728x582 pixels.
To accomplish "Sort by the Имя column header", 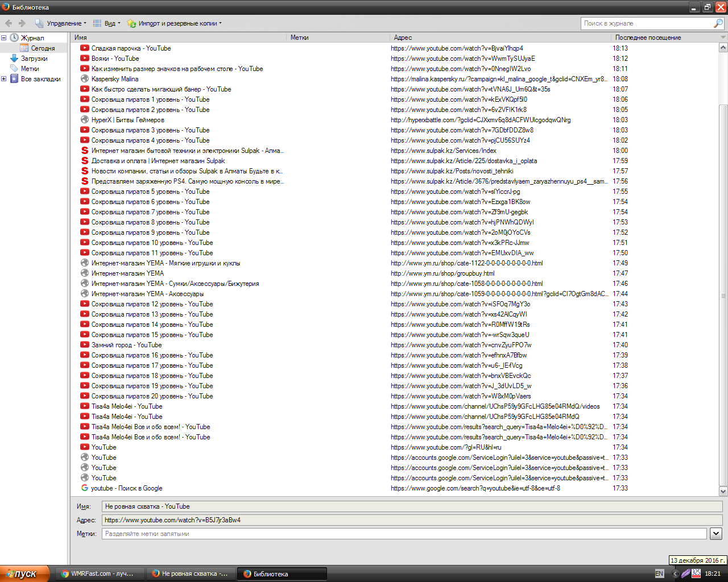I will tap(179, 38).
